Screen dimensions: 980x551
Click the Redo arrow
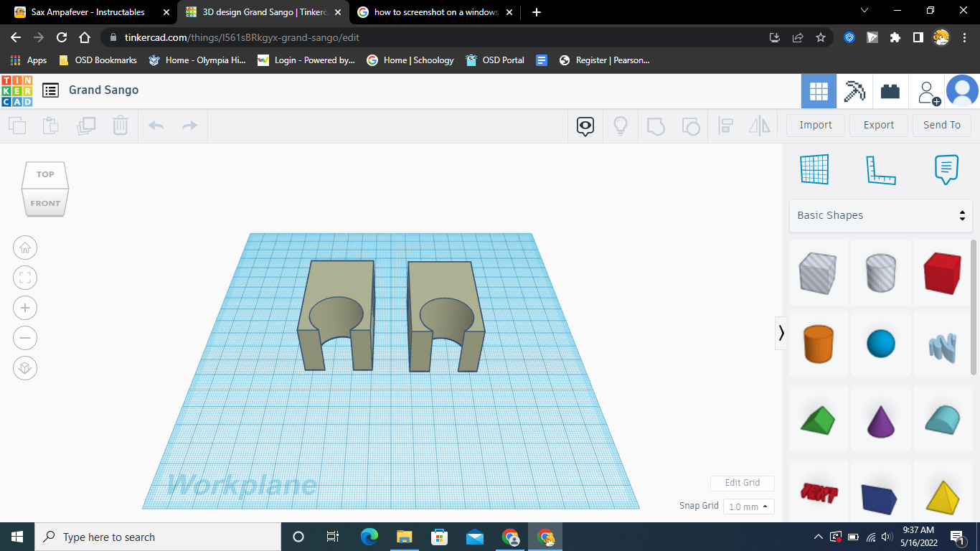point(189,126)
